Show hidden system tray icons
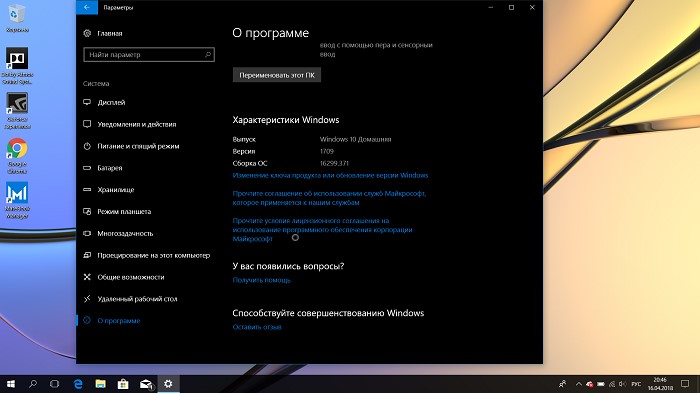This screenshot has height=393, width=700. point(579,384)
